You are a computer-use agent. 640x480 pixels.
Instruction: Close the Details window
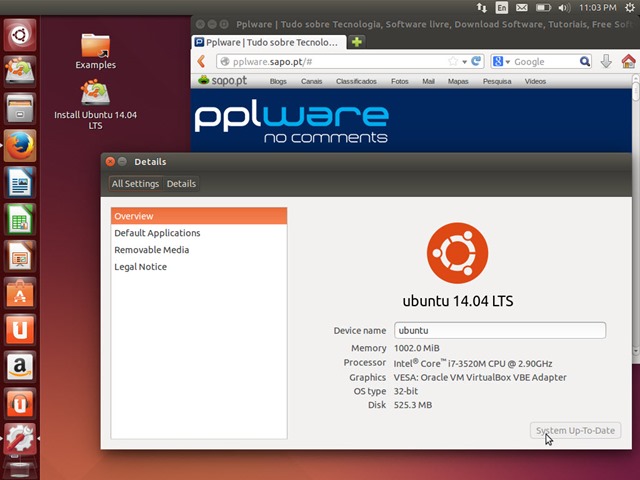[x=110, y=162]
